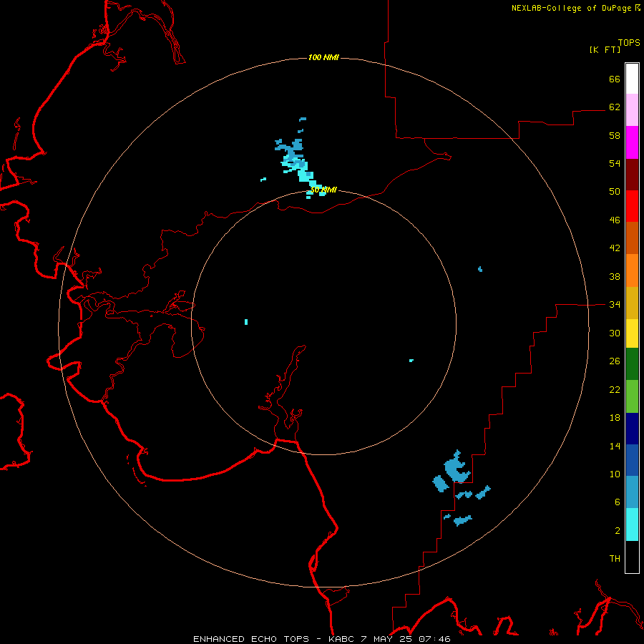Click the magenta swatch near 58
The height and width of the screenshot is (644, 644).
pos(632,142)
